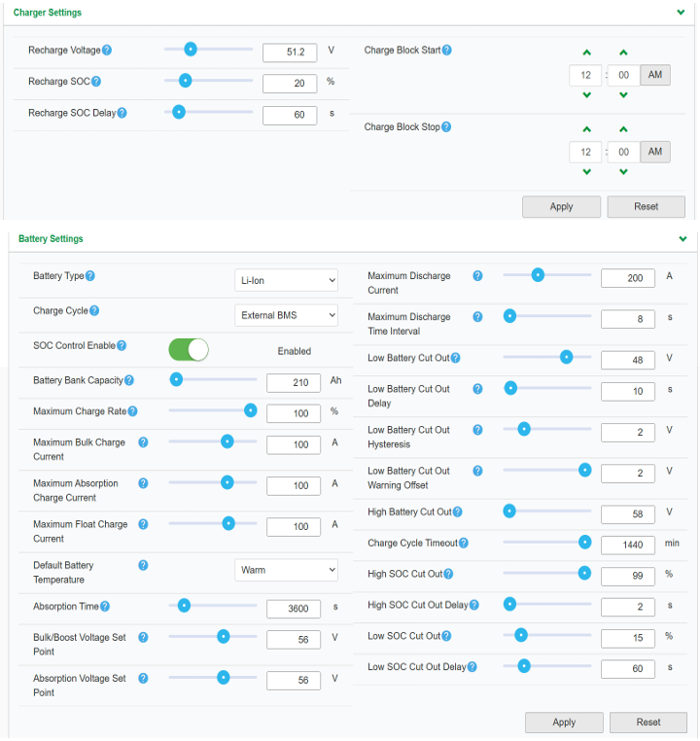Switch AM/PM on Charge Block Stop

coord(654,152)
